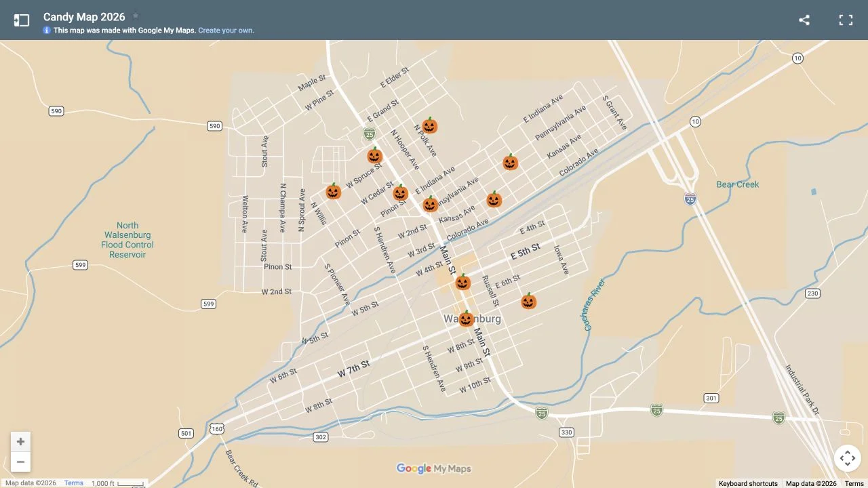This screenshot has height=488, width=868.
Task: Star the Candy Map 2026 map
Action: [136, 16]
